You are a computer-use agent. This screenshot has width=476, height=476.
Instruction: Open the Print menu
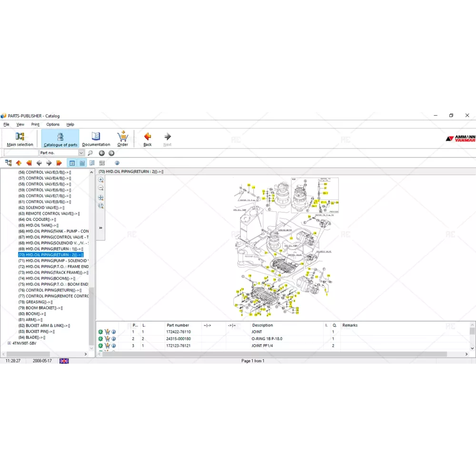(x=35, y=124)
